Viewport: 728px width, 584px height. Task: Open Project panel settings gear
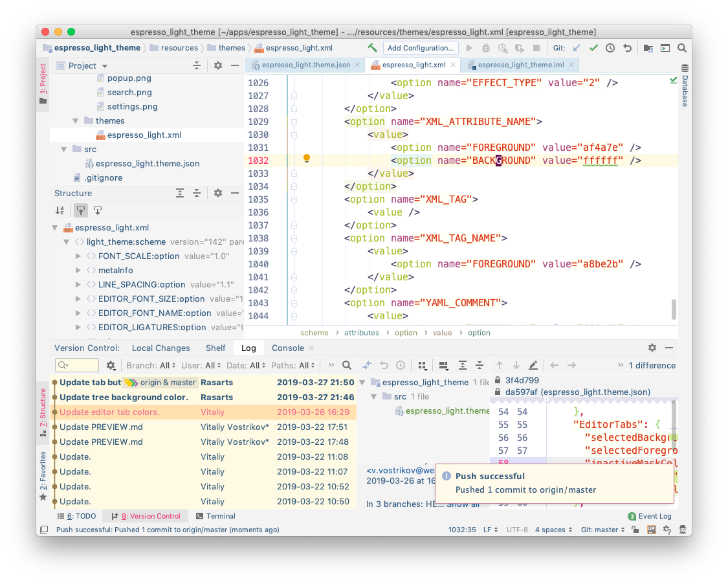click(x=217, y=65)
